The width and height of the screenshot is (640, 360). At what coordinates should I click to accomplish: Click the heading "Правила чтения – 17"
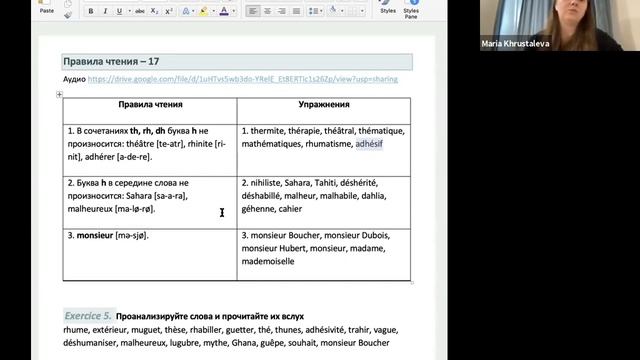(111, 62)
